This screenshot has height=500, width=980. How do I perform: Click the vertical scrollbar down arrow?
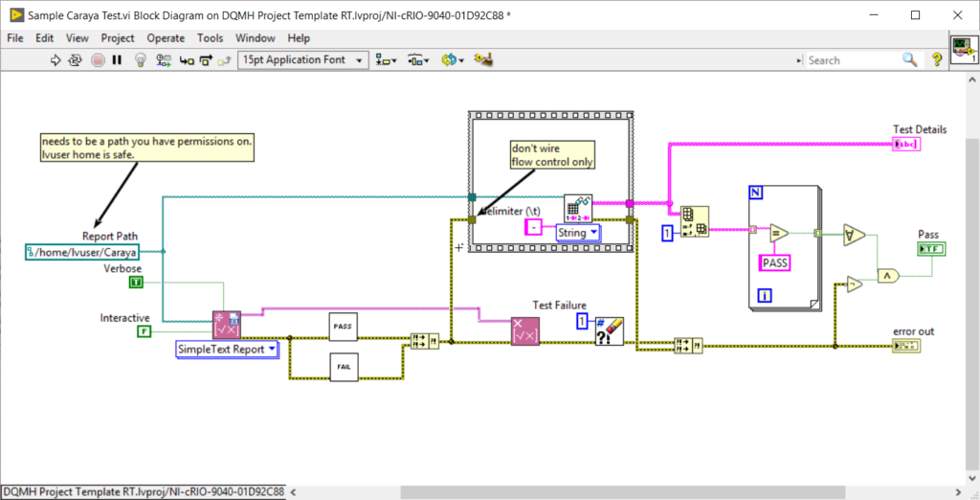pyautogui.click(x=972, y=478)
